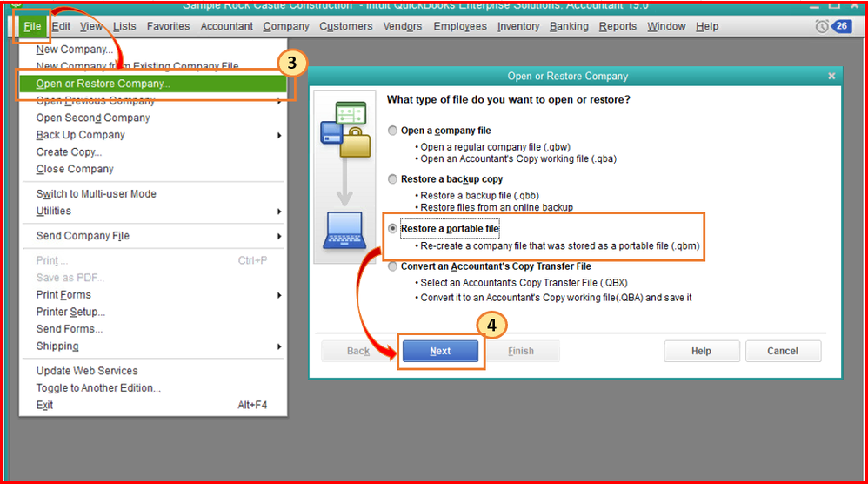Open the Accountant menu
868x484 pixels.
[226, 27]
